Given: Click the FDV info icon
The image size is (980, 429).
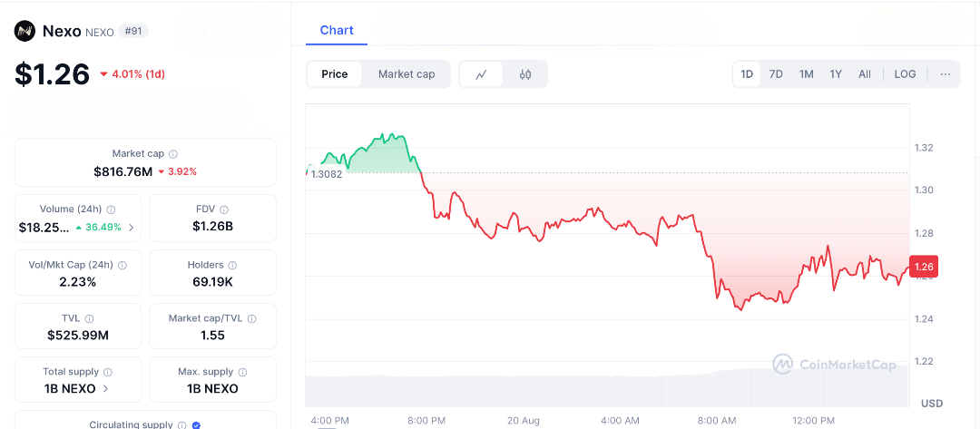Looking at the screenshot, I should click(x=224, y=210).
